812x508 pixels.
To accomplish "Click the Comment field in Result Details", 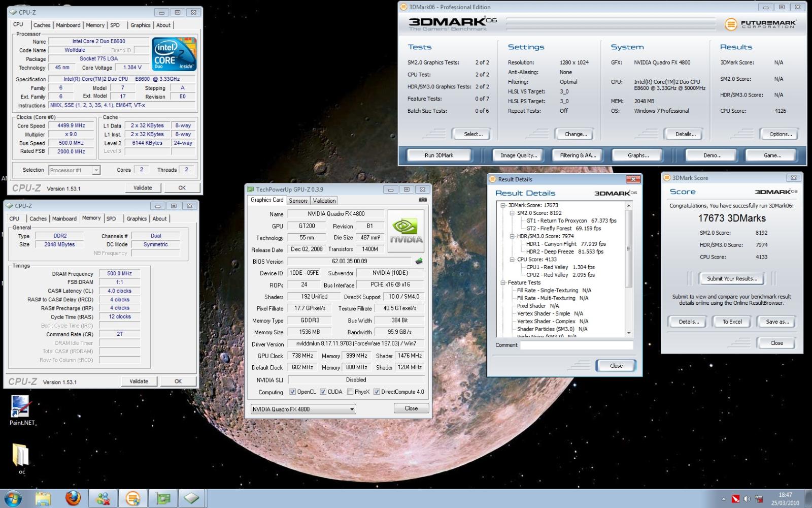I will pyautogui.click(x=577, y=345).
